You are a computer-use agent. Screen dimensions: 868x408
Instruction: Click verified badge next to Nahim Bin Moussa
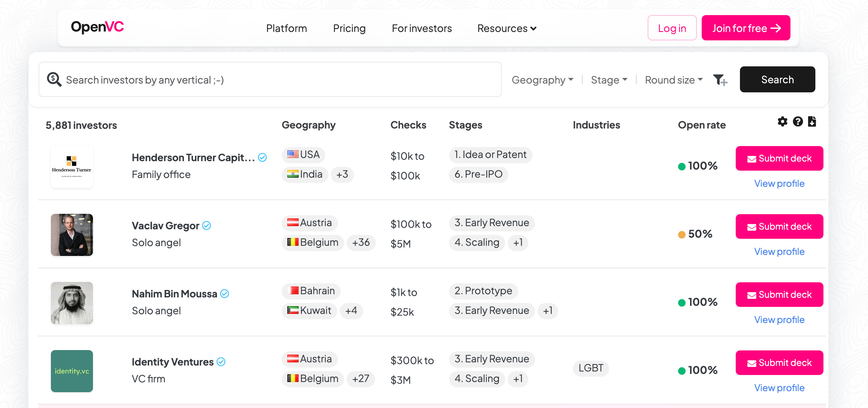(225, 294)
